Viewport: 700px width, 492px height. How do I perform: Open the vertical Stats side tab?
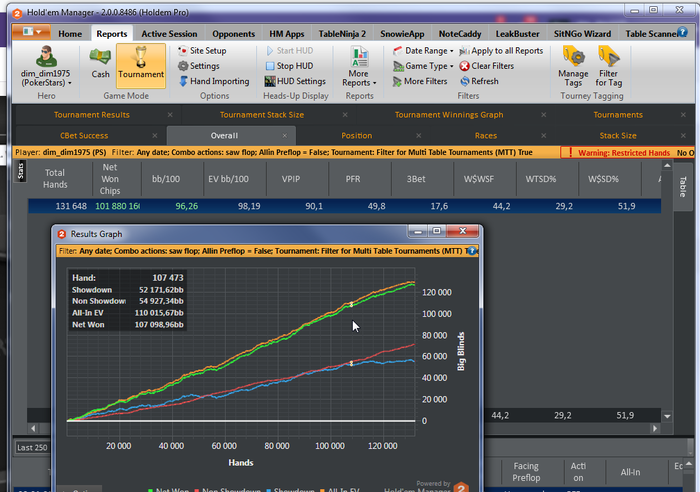[x=21, y=171]
